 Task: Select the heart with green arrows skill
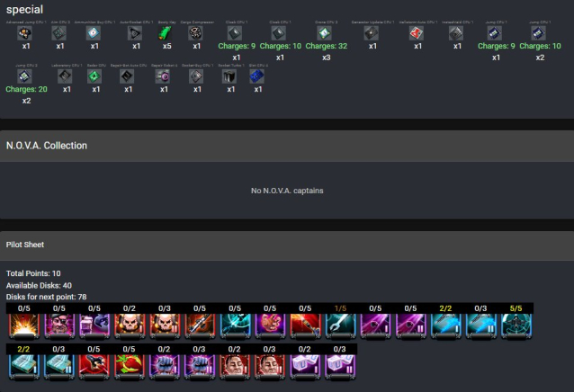[x=130, y=366]
